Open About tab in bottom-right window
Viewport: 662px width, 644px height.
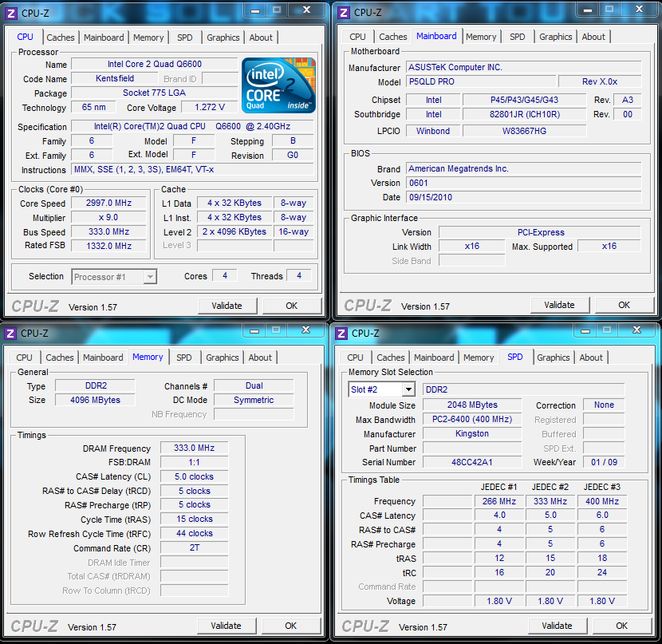[591, 358]
